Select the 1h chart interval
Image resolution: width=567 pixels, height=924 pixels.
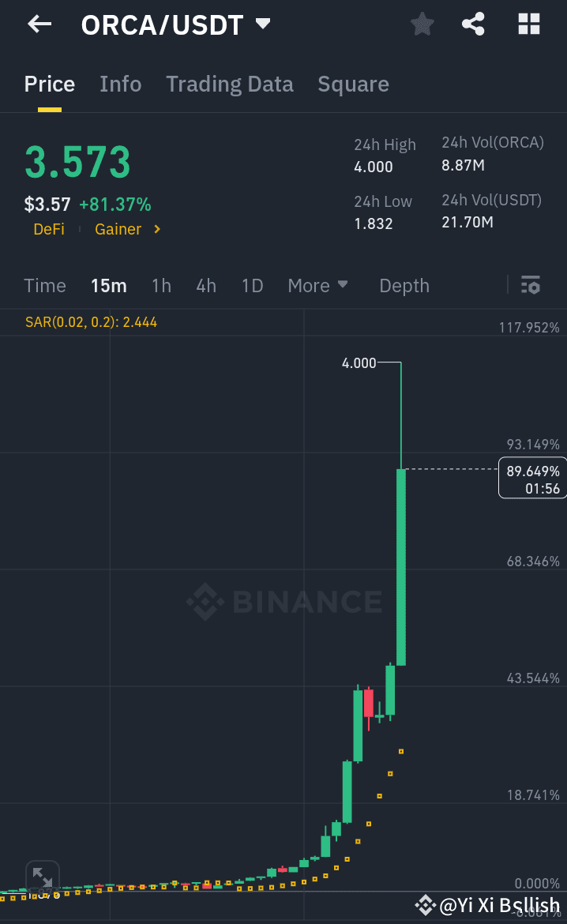point(161,285)
